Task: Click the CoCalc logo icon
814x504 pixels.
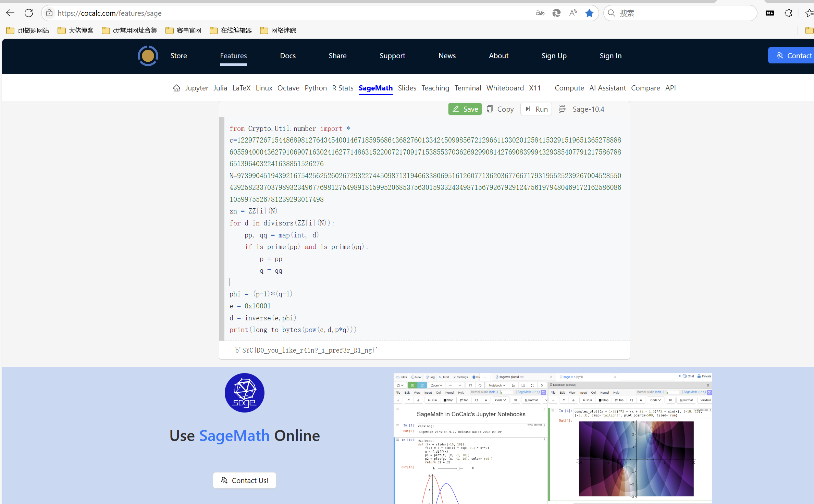Action: 148,56
